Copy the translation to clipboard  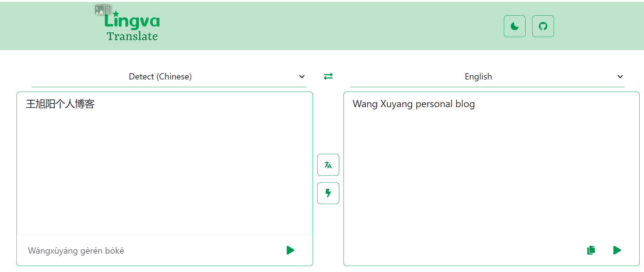pyautogui.click(x=591, y=250)
